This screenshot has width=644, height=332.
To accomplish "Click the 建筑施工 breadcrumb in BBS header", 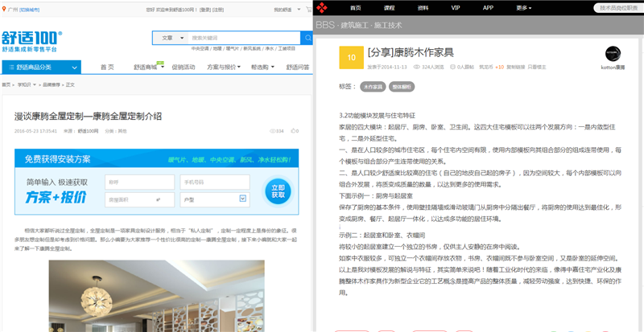I will [354, 25].
